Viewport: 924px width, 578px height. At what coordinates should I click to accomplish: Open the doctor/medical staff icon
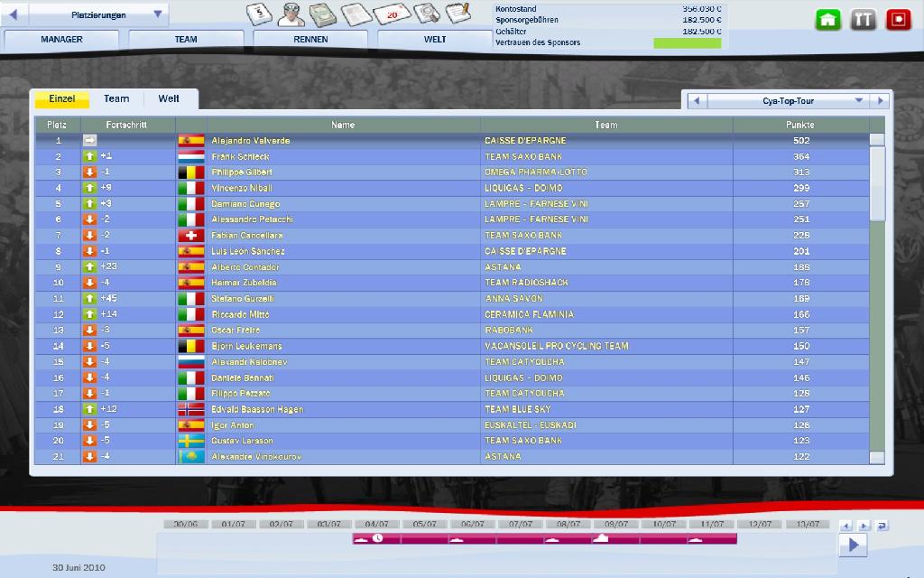pos(291,14)
